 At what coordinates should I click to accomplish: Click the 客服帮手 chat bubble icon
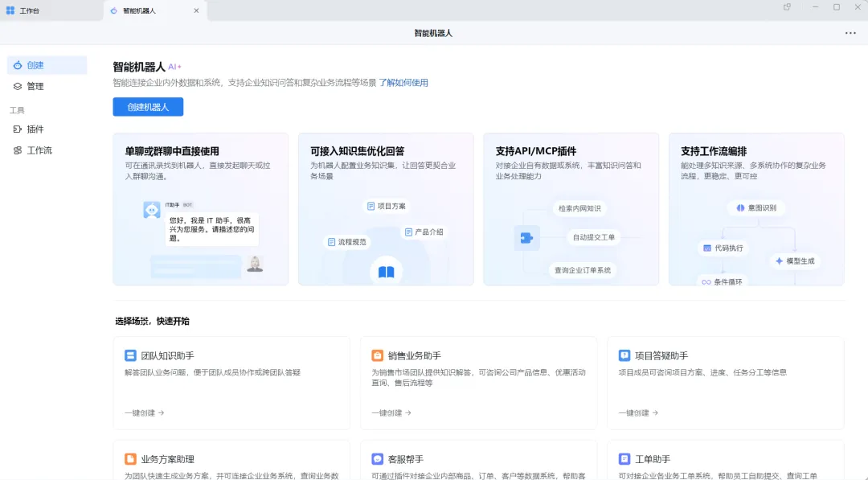point(377,459)
